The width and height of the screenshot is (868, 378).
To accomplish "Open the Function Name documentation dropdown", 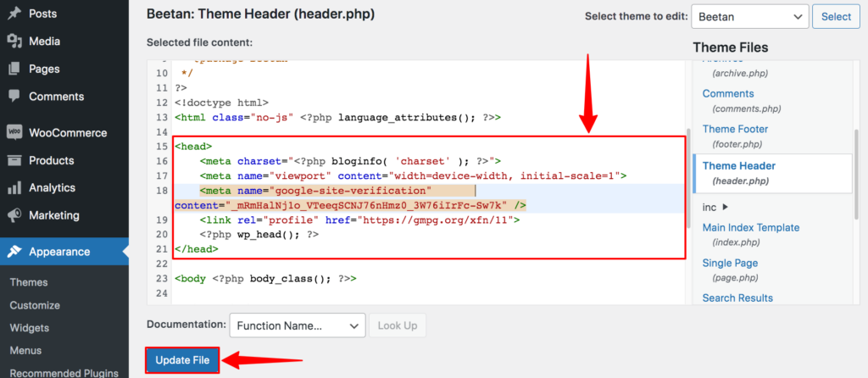I will [x=298, y=325].
